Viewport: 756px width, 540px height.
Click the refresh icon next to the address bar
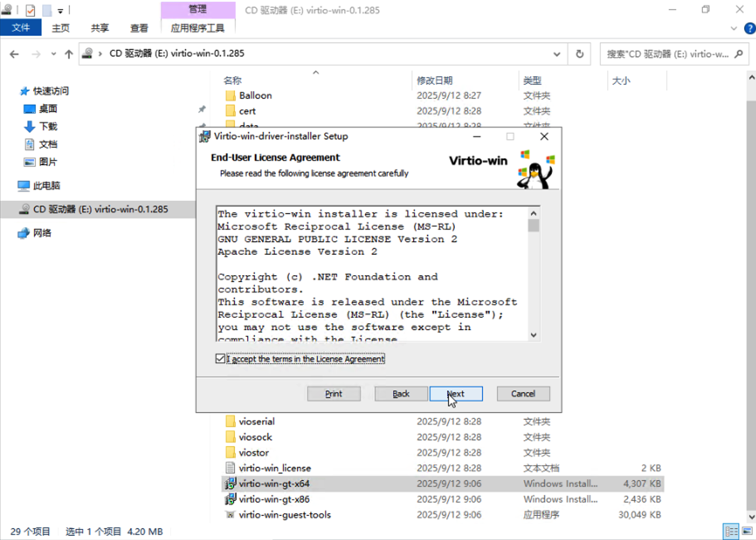pos(579,54)
